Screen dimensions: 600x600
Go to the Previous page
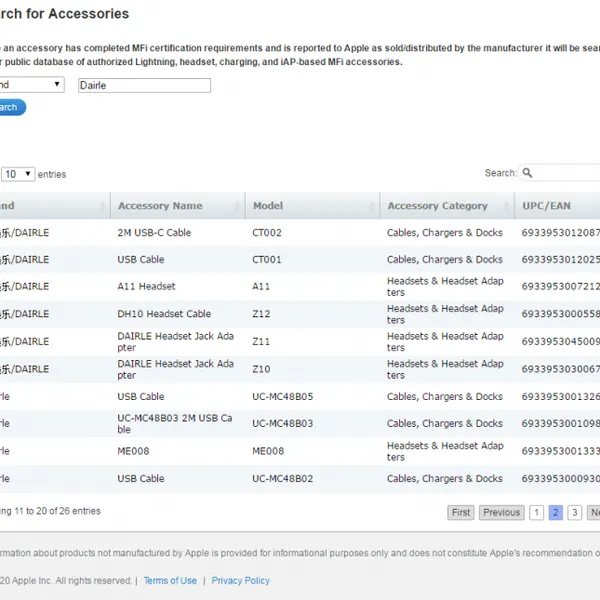coord(502,512)
